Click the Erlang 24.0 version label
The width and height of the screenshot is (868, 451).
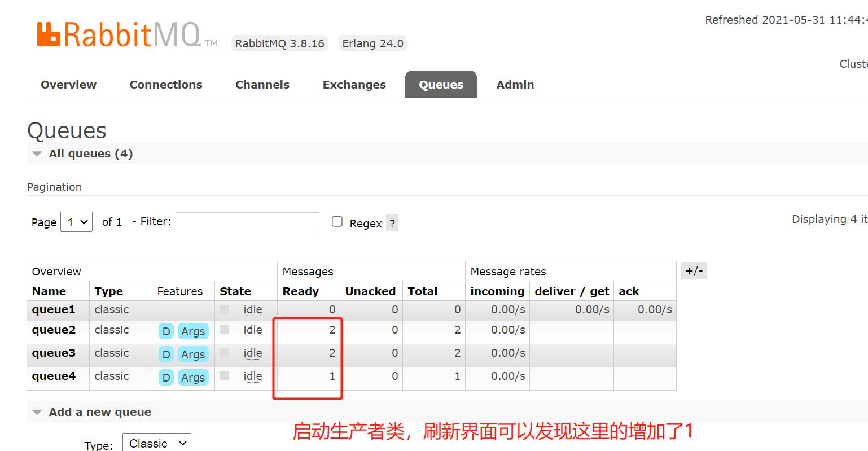pyautogui.click(x=372, y=43)
